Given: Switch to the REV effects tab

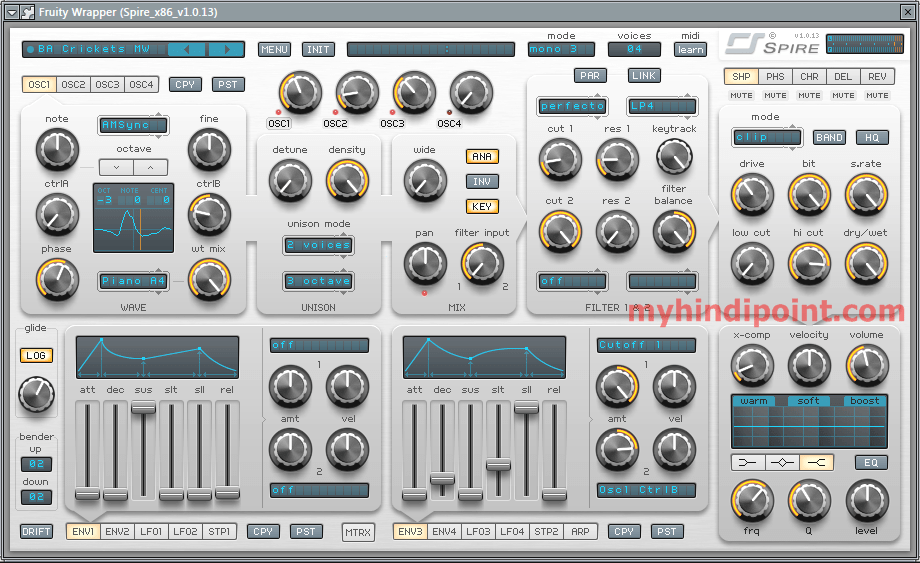Looking at the screenshot, I should 877,76.
